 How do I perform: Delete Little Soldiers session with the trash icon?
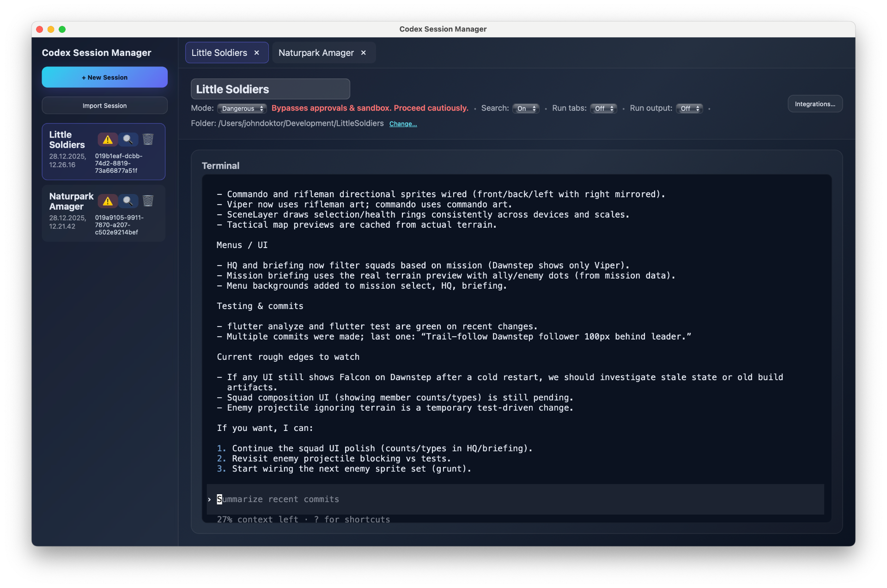point(148,139)
